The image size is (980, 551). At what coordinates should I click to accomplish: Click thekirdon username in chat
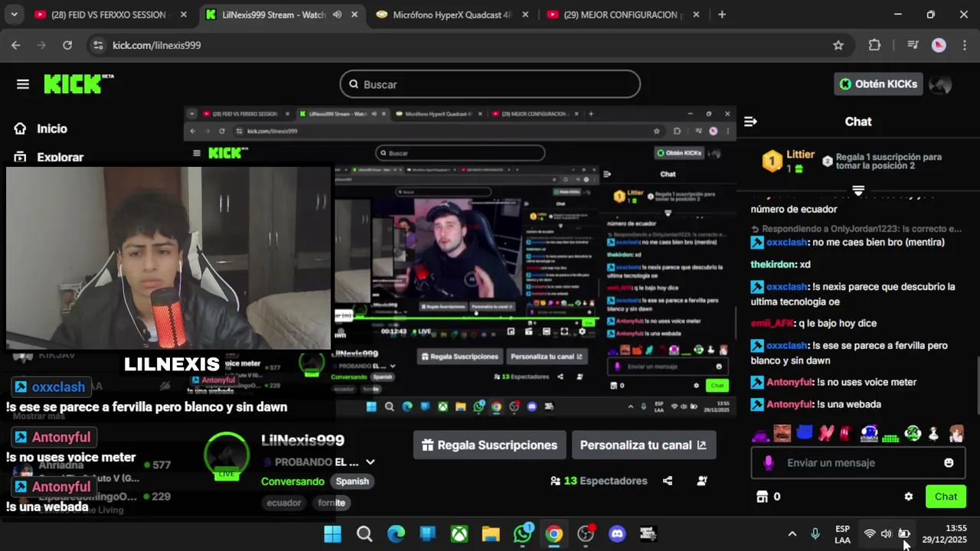point(773,264)
